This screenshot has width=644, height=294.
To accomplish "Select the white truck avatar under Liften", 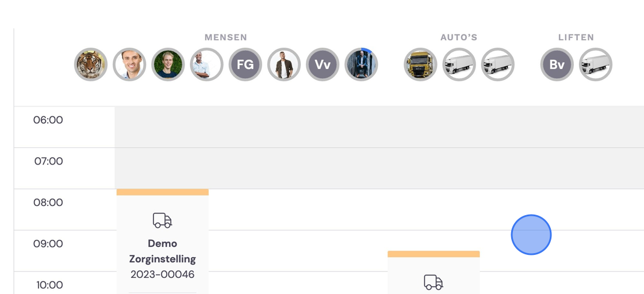I will [x=595, y=64].
